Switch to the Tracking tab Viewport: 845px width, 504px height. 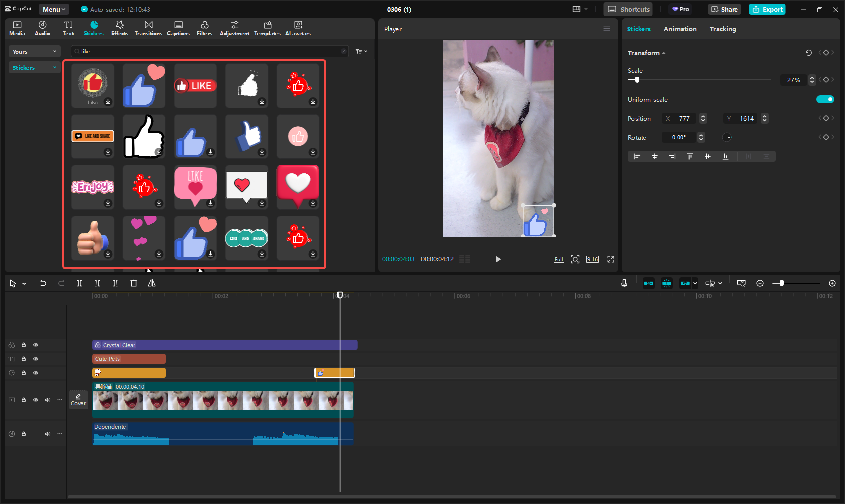(x=722, y=29)
